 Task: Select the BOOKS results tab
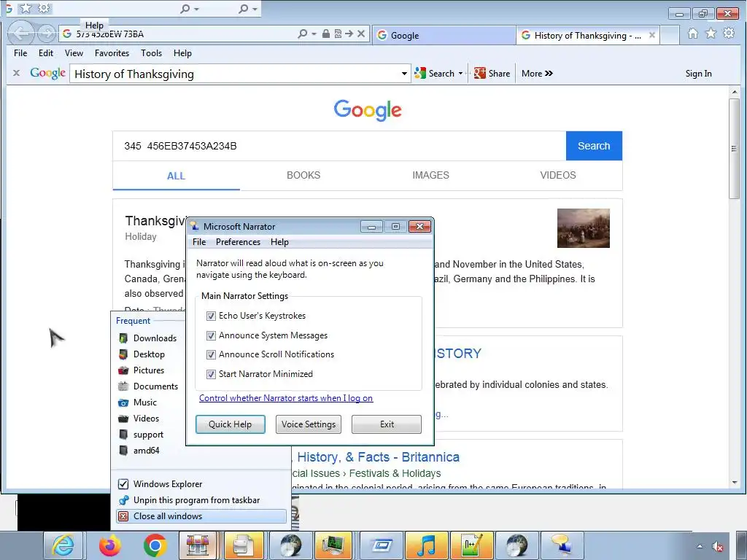[303, 175]
